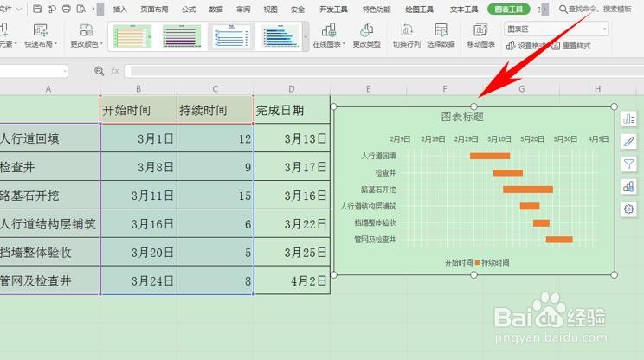Select the orange bar for 人行道回填 in chart

coord(490,156)
